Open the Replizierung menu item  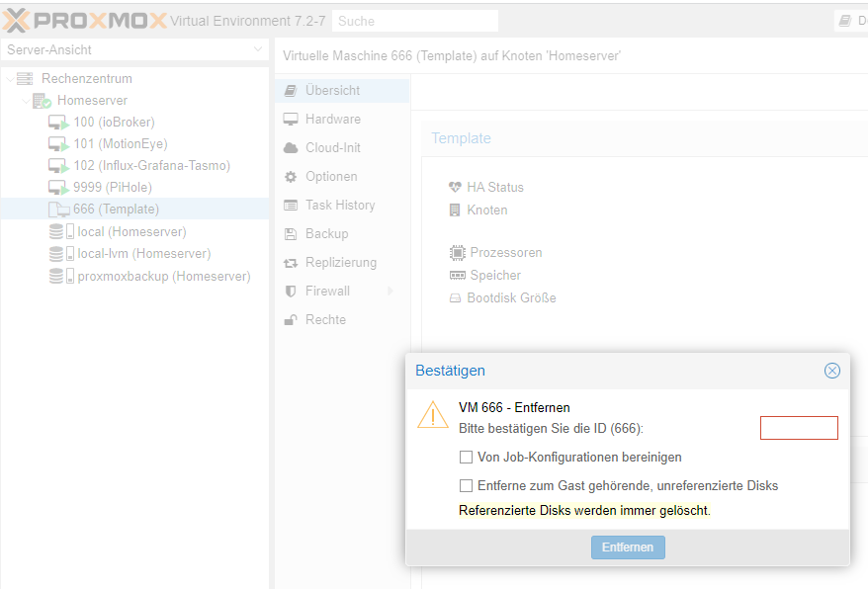342,263
